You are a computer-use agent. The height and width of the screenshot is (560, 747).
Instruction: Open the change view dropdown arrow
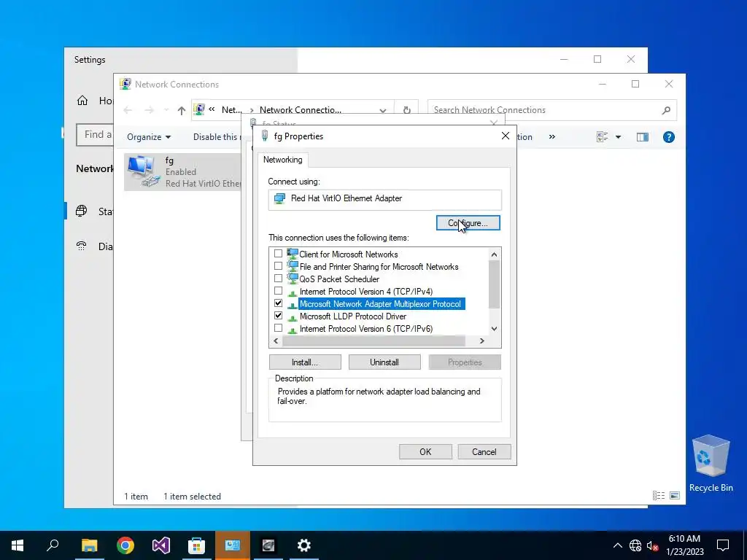(618, 137)
